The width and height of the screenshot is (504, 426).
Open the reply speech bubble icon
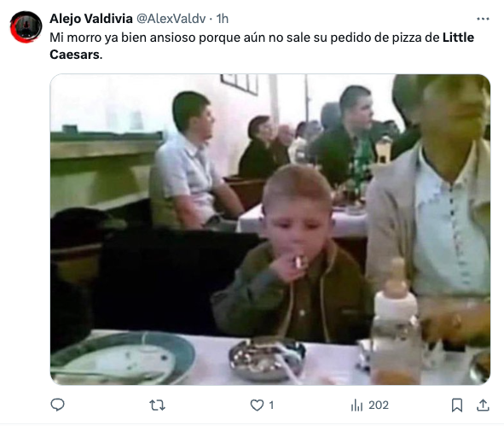[58, 405]
